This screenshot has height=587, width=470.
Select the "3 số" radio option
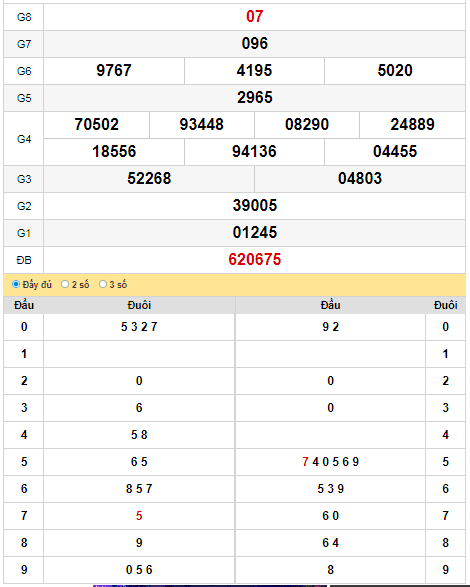(x=103, y=284)
